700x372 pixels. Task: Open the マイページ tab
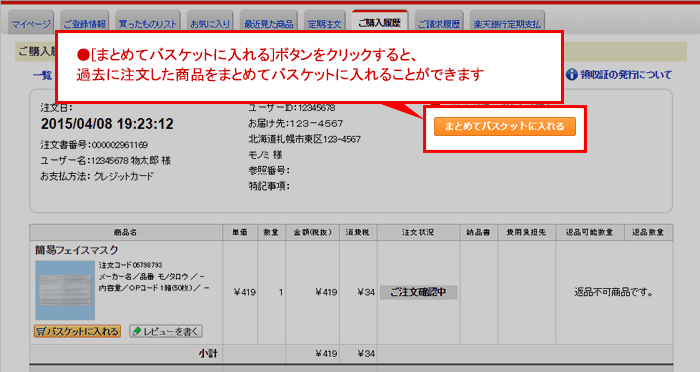click(x=31, y=23)
